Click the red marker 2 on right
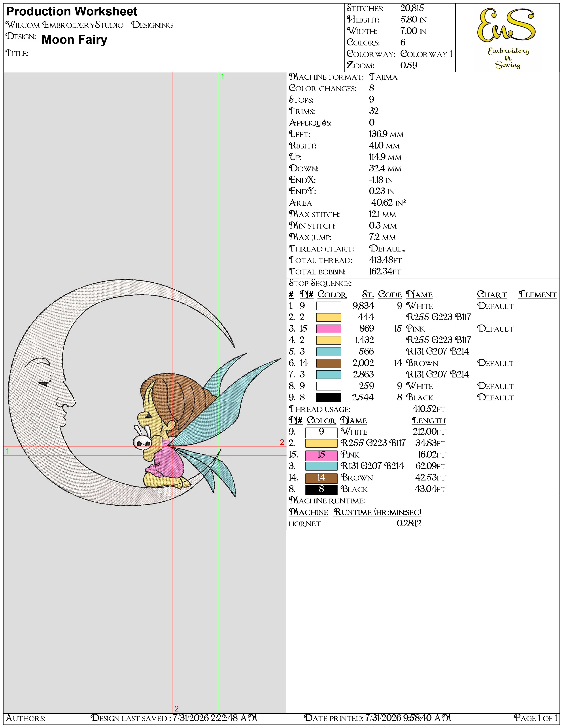Screen dimensions: 563x728 point(282,442)
